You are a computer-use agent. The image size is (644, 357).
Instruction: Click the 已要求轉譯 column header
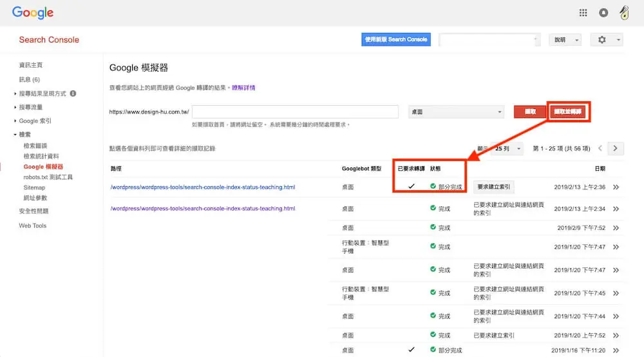[x=411, y=168]
